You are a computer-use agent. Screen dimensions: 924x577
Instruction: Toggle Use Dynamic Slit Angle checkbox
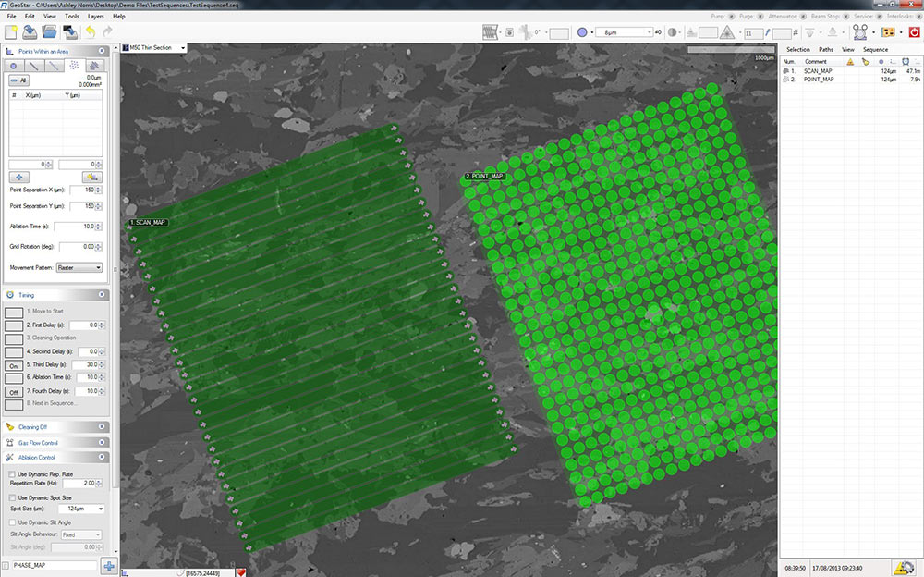coord(11,522)
